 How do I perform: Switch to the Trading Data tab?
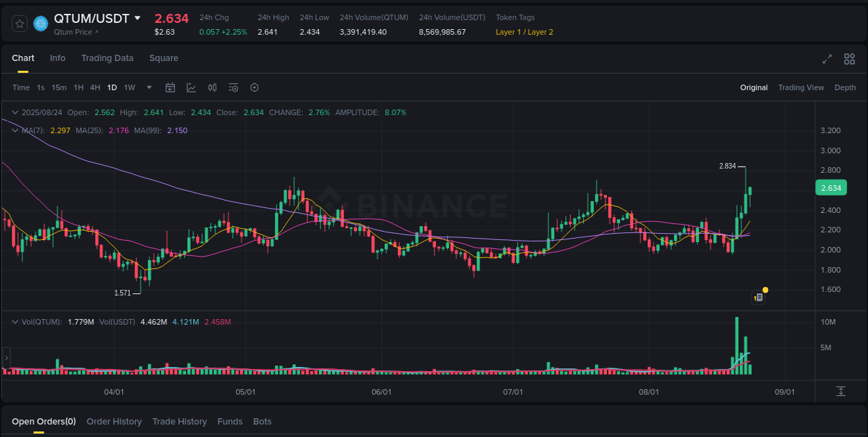coord(107,58)
